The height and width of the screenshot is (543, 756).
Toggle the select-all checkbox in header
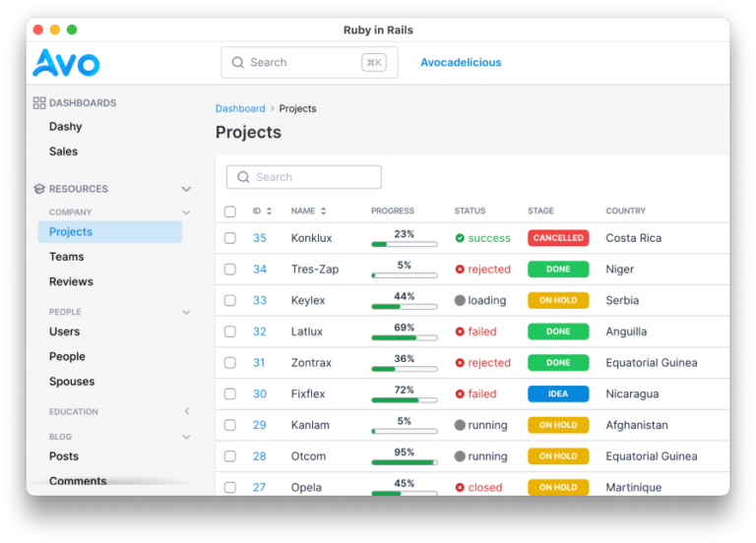coord(230,211)
